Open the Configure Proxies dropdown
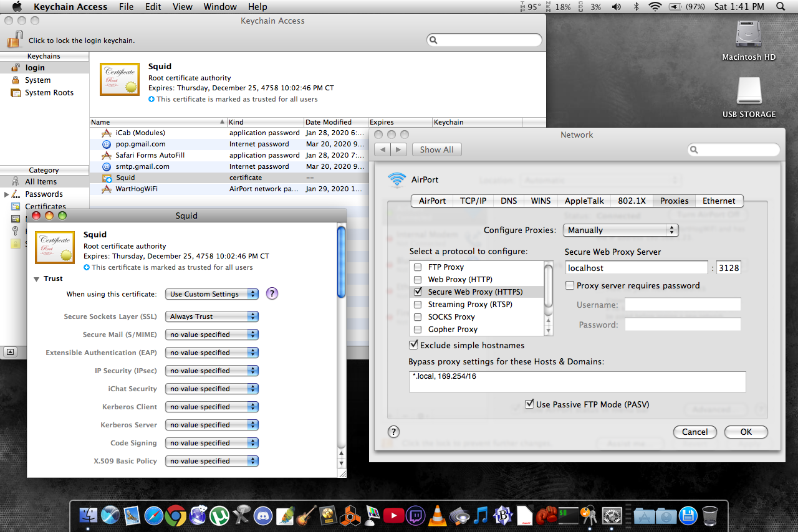Image resolution: width=798 pixels, height=532 pixels. [620, 230]
